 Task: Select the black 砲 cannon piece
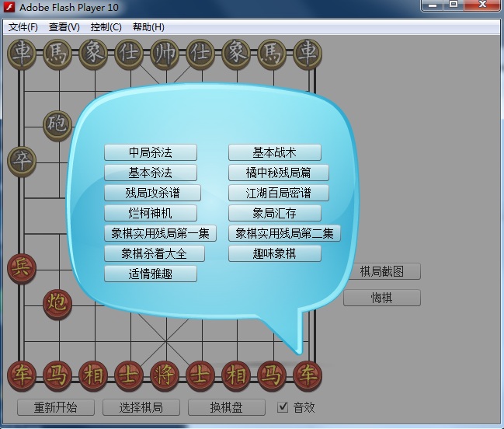click(x=57, y=126)
